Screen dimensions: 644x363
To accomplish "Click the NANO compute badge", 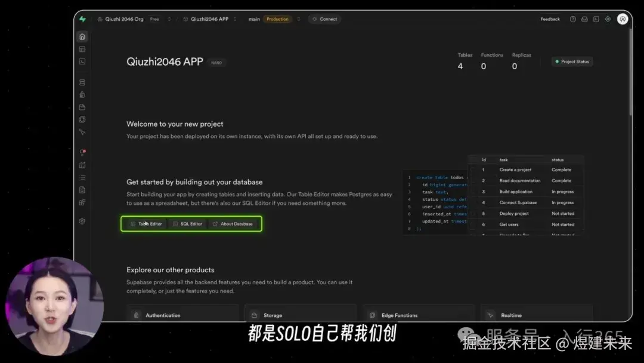I will 216,63.
